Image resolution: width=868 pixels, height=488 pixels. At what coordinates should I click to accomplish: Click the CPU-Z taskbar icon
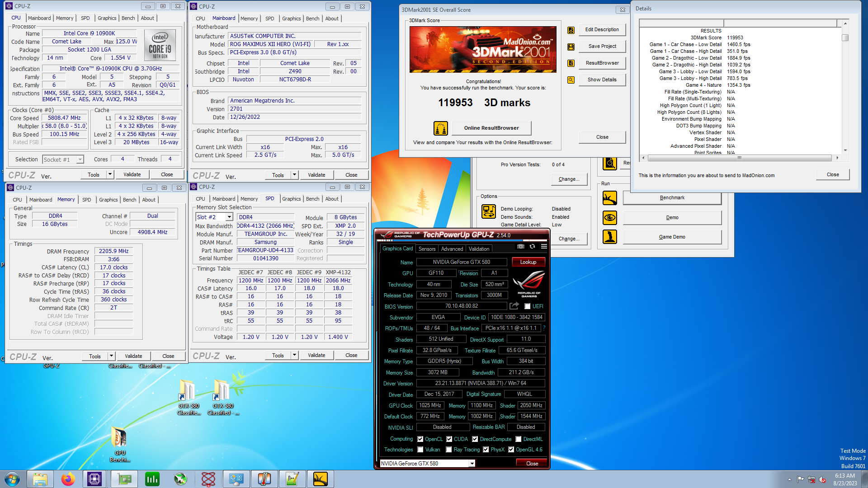coord(94,479)
